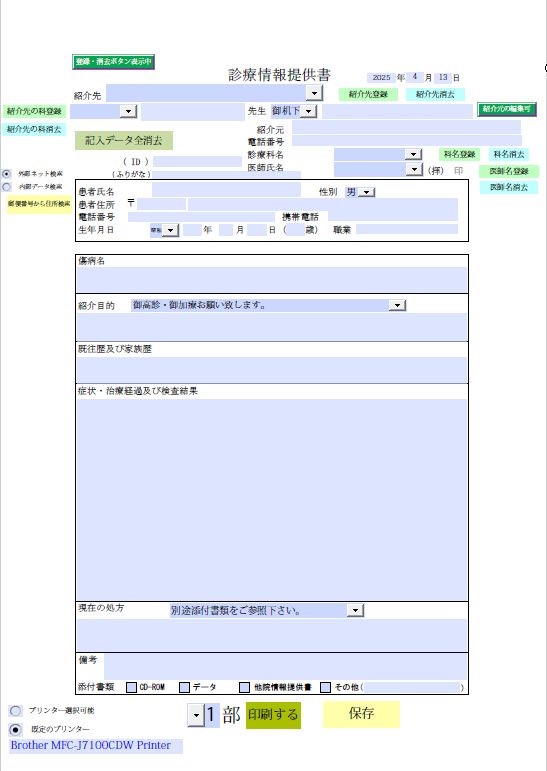Click the 紹介先の科消去 button
This screenshot has width=547, height=771.
[34, 129]
